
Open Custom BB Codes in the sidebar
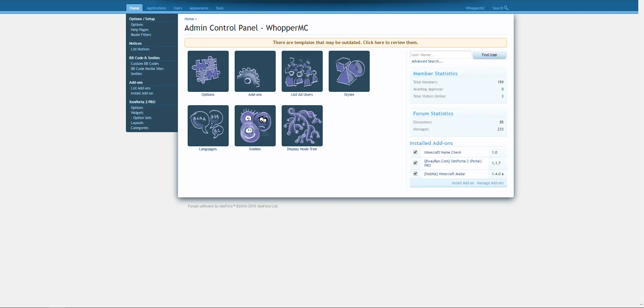[145, 64]
